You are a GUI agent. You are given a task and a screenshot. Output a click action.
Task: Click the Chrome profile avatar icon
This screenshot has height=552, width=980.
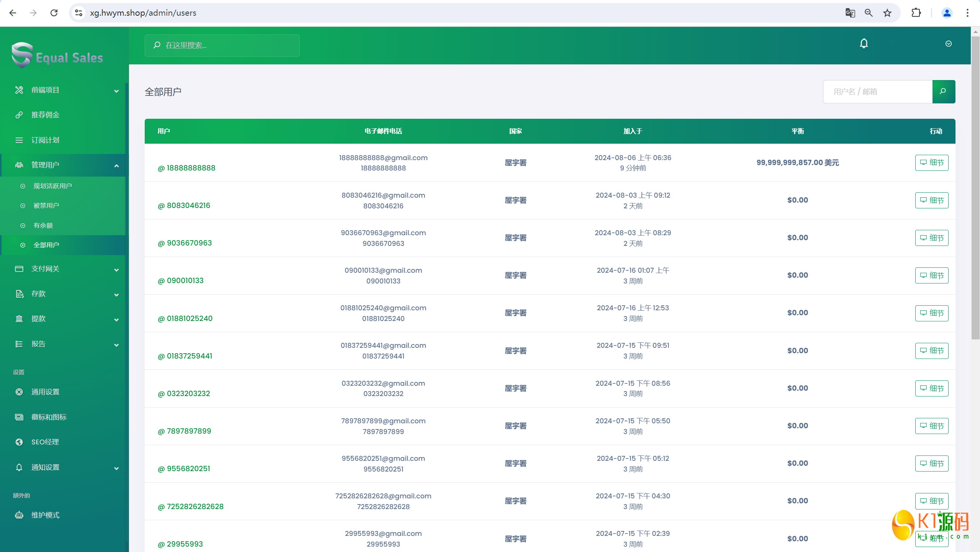click(x=947, y=13)
